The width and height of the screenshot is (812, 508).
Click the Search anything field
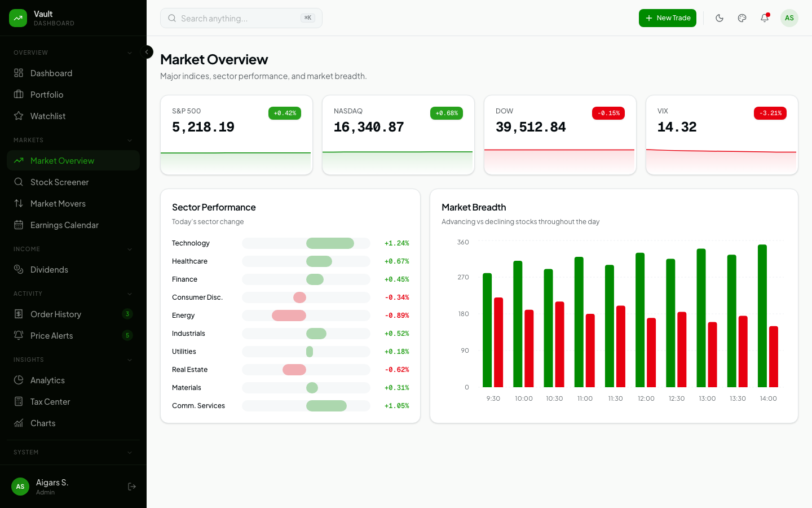(241, 18)
